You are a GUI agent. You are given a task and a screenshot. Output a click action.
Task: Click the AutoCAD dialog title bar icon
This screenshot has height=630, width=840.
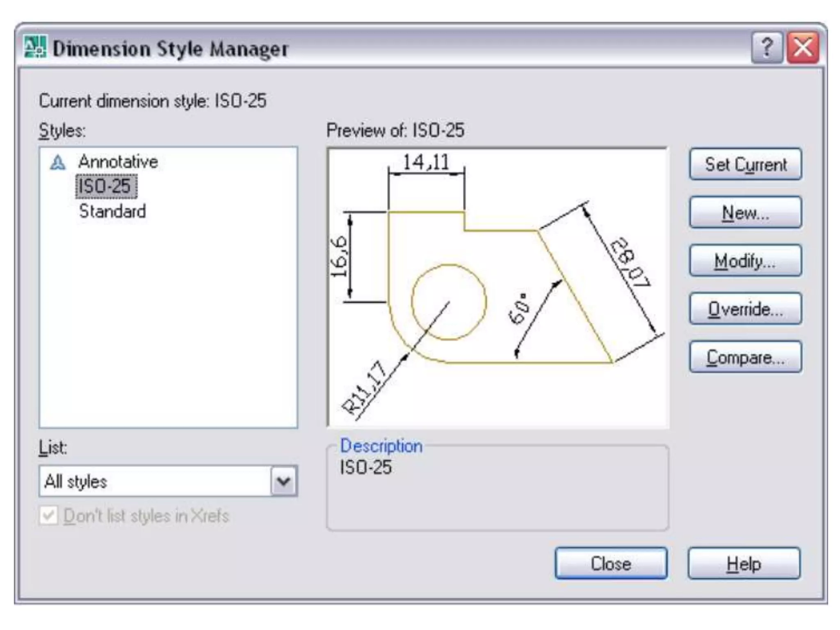35,47
